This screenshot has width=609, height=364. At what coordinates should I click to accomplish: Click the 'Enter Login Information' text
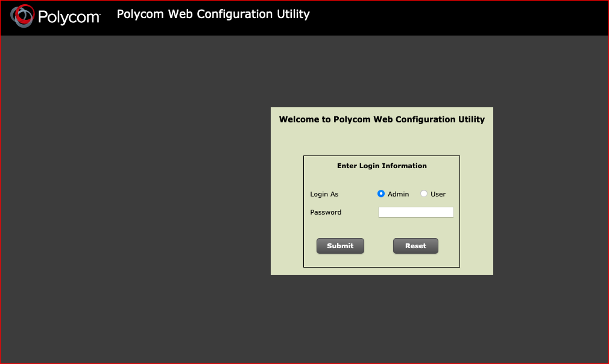(382, 166)
